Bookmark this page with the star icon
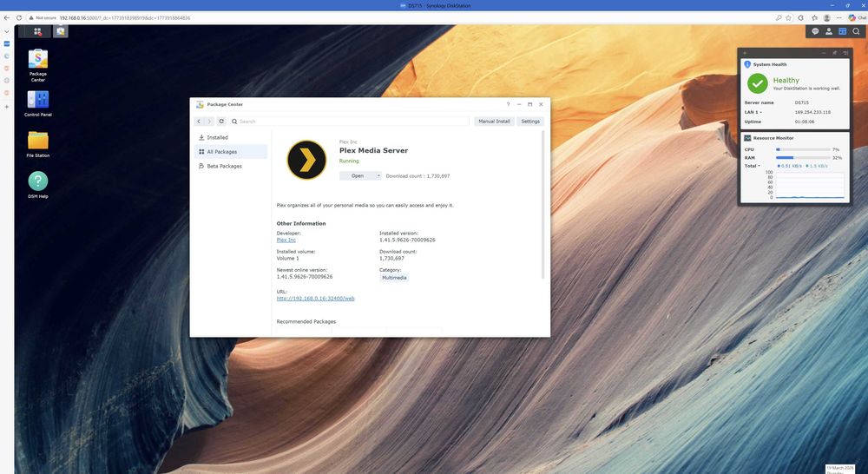The width and height of the screenshot is (868, 474). tap(788, 17)
